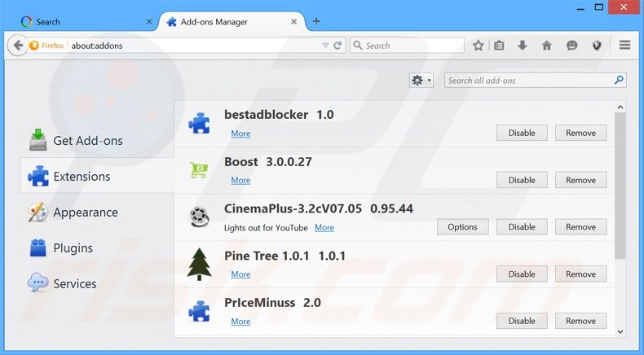
Task: Select the PrIceMinuss 2.0 title
Action: click(x=272, y=302)
